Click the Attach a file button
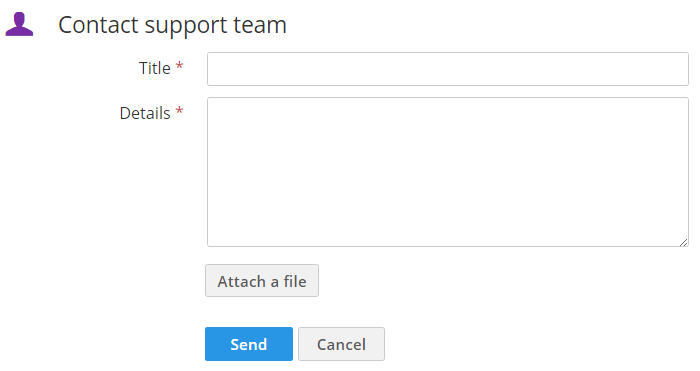The height and width of the screenshot is (371, 700). pyautogui.click(x=262, y=281)
